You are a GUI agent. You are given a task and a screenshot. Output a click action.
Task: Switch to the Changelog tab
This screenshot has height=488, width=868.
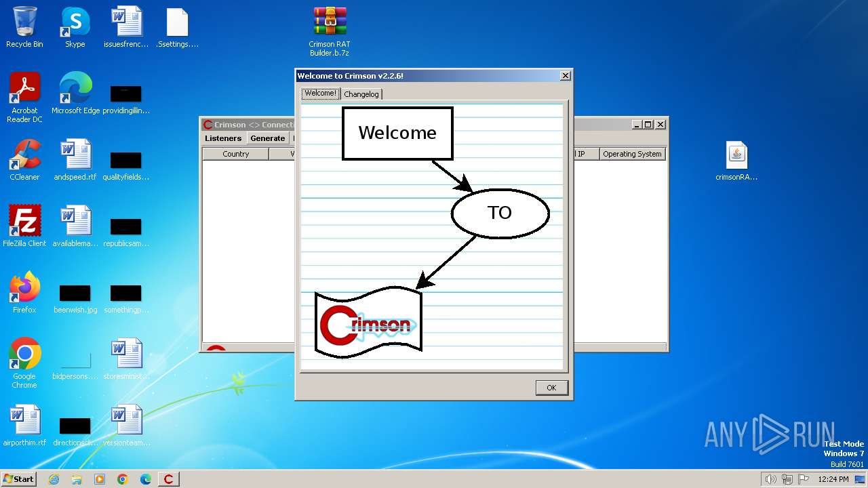pos(361,94)
